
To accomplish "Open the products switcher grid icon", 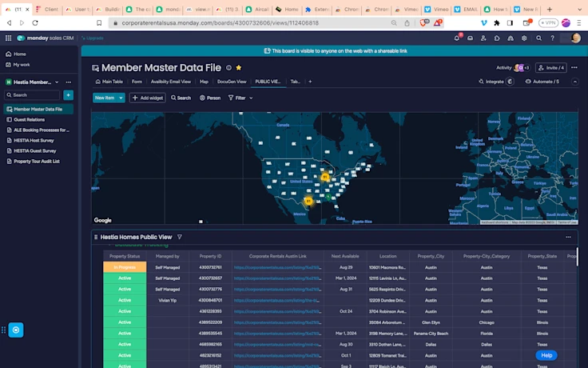I will (x=8, y=38).
